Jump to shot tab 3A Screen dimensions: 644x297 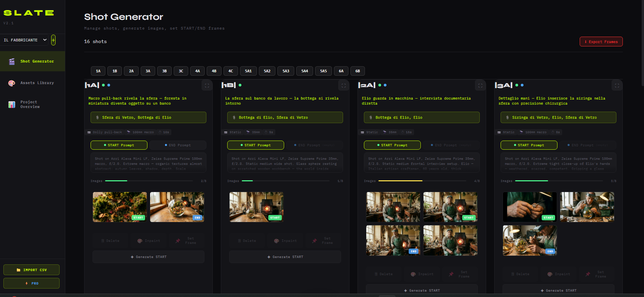(x=148, y=71)
